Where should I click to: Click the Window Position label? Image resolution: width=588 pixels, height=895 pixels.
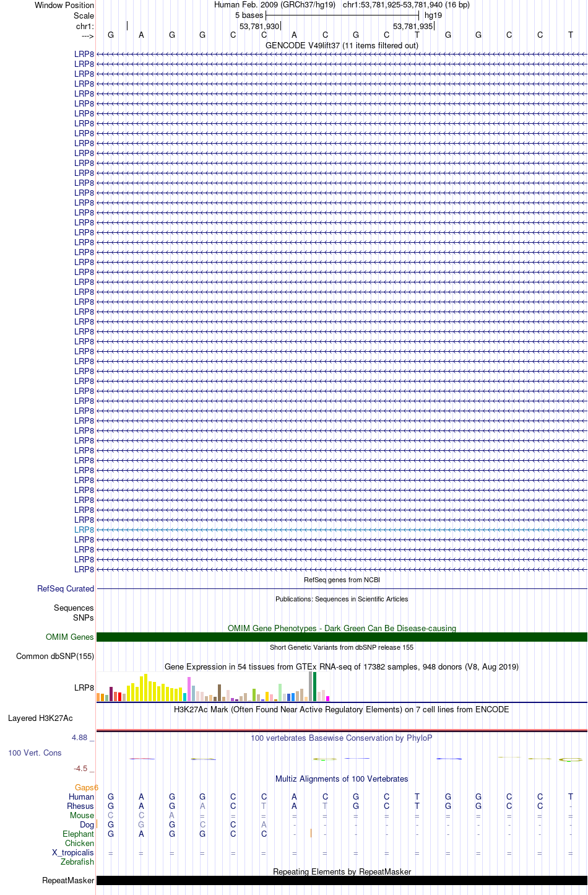point(64,5)
